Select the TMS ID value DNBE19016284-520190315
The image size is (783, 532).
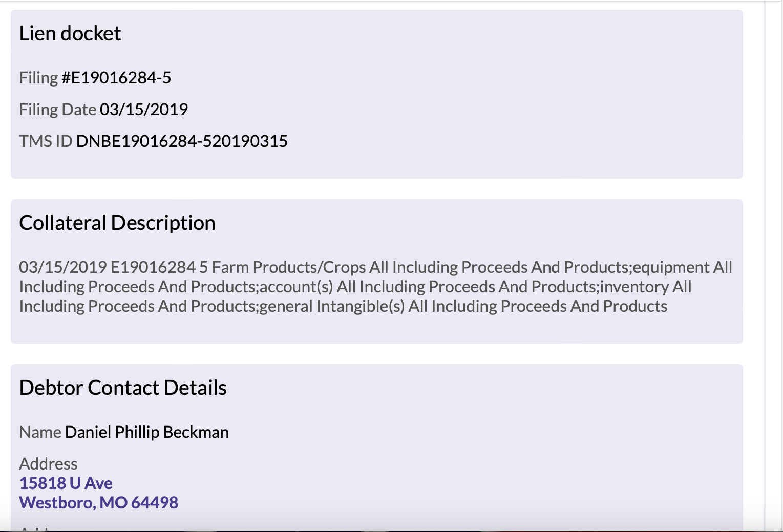[x=182, y=141]
